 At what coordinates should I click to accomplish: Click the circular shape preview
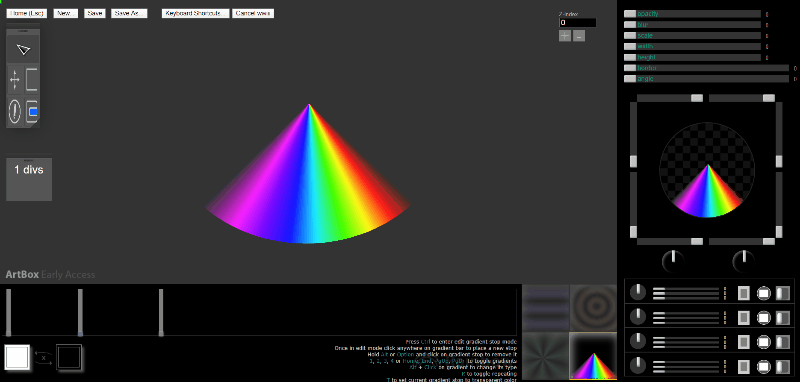click(x=707, y=170)
